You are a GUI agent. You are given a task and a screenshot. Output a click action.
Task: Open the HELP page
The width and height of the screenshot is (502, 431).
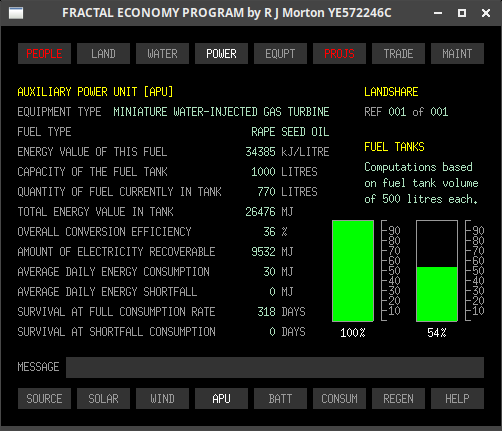[457, 398]
